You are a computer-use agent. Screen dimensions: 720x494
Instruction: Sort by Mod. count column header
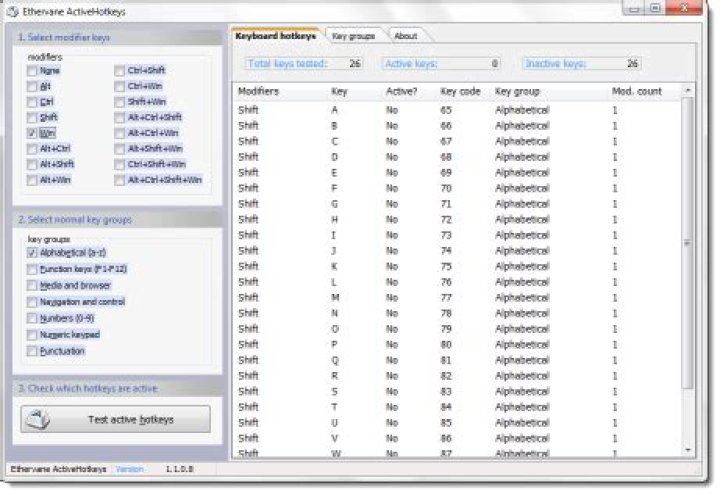click(637, 91)
